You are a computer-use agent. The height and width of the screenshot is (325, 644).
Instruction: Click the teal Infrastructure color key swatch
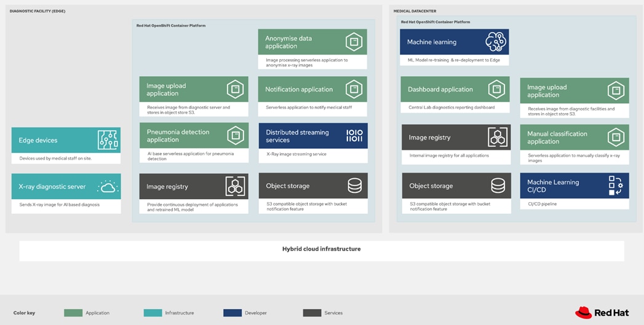click(x=153, y=313)
